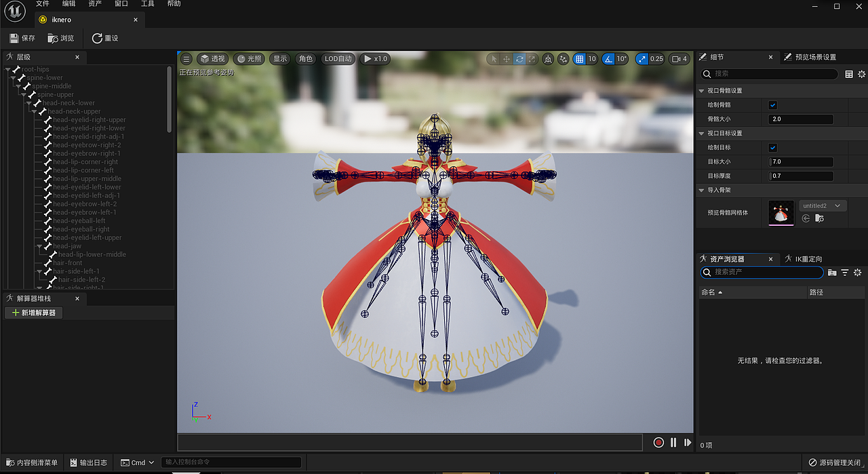
Task: Adjust the 目标大小 7.0 slider field
Action: tap(801, 162)
